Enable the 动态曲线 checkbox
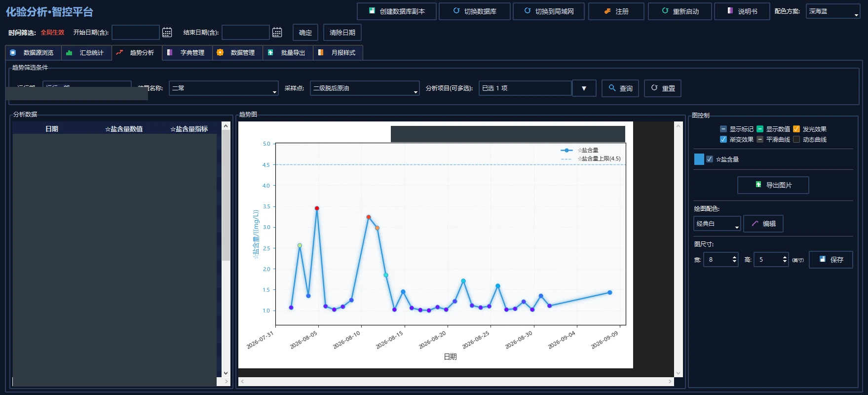Image resolution: width=868 pixels, height=395 pixels. [796, 139]
